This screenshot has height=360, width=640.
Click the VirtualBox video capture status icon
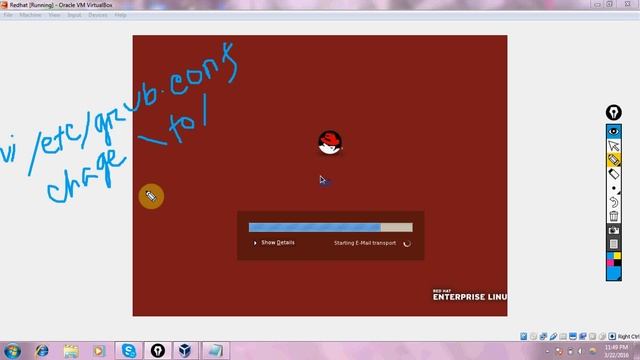[x=593, y=336]
